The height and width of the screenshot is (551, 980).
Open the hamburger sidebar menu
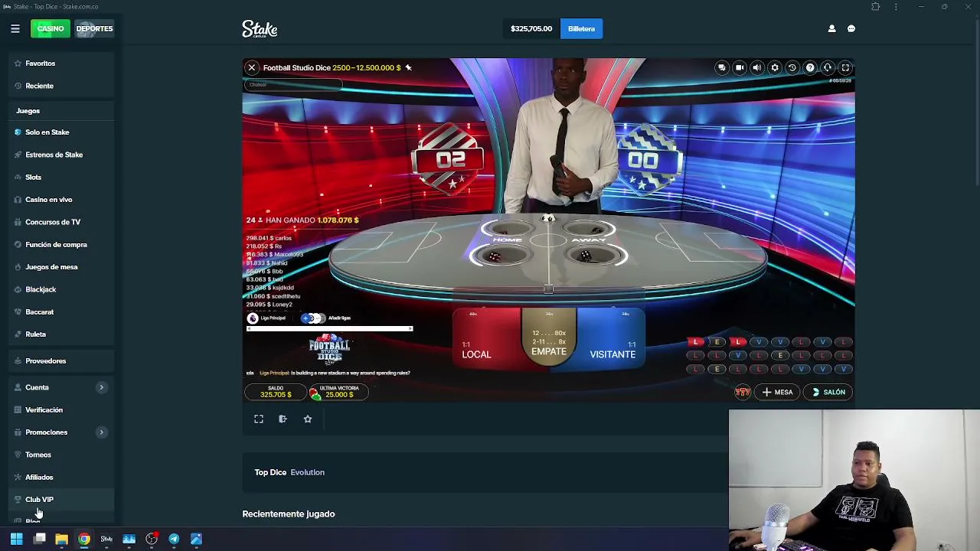[15, 29]
